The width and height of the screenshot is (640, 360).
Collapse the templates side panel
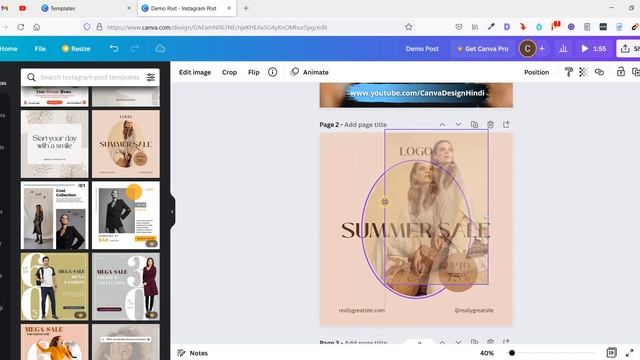(x=172, y=211)
